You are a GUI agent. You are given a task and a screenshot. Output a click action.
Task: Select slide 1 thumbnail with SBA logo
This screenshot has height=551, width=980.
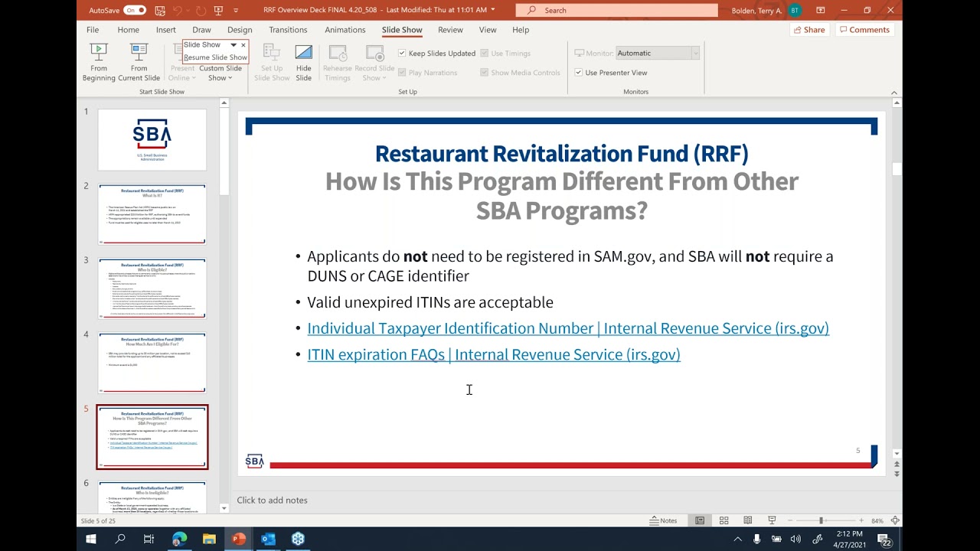point(152,139)
